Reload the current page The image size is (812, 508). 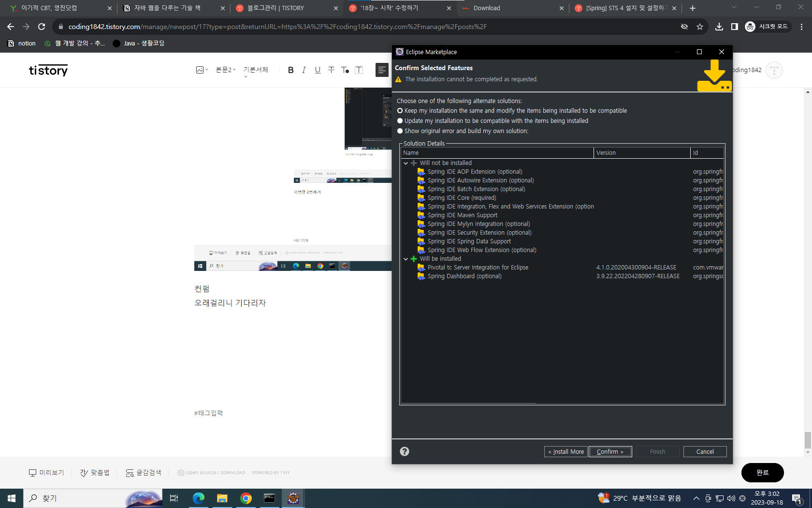(42, 27)
